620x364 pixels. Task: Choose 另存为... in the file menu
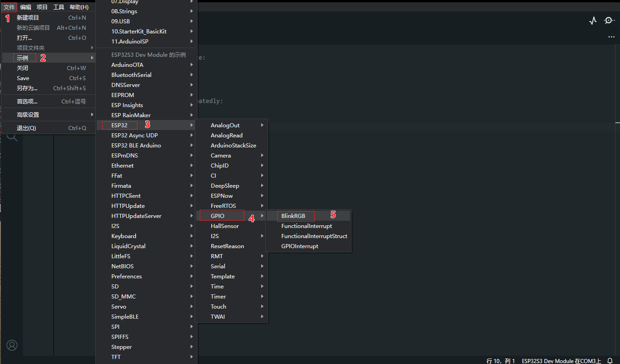[49, 88]
